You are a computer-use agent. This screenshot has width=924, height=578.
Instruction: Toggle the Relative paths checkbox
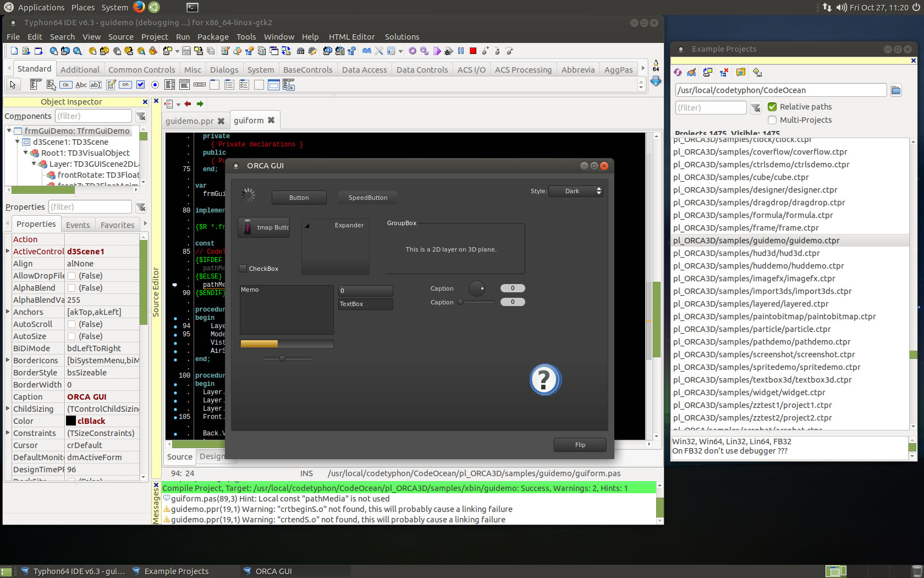772,107
